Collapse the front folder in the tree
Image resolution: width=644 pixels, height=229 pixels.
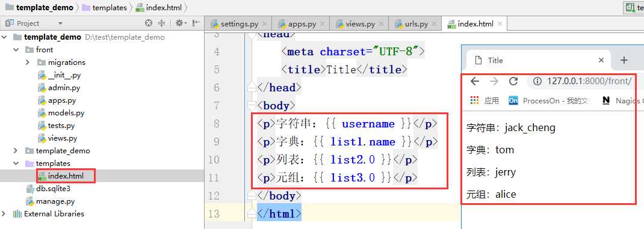pyautogui.click(x=16, y=50)
